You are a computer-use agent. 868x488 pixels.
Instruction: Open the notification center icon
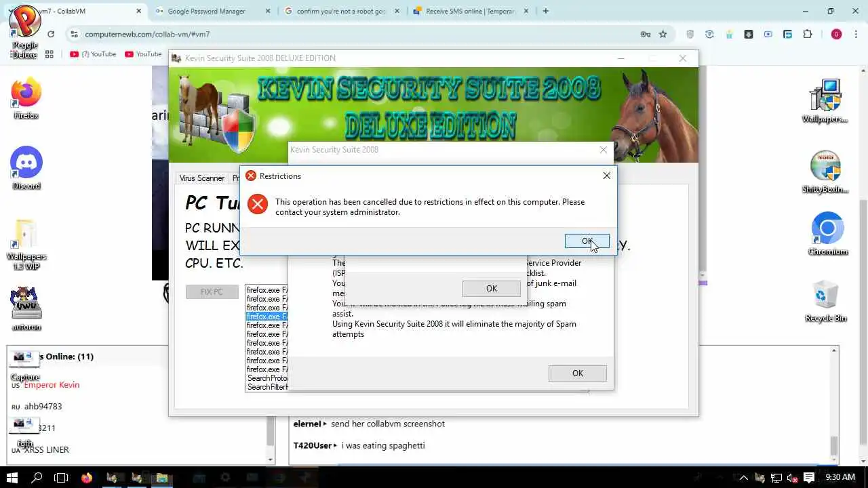[808, 478]
